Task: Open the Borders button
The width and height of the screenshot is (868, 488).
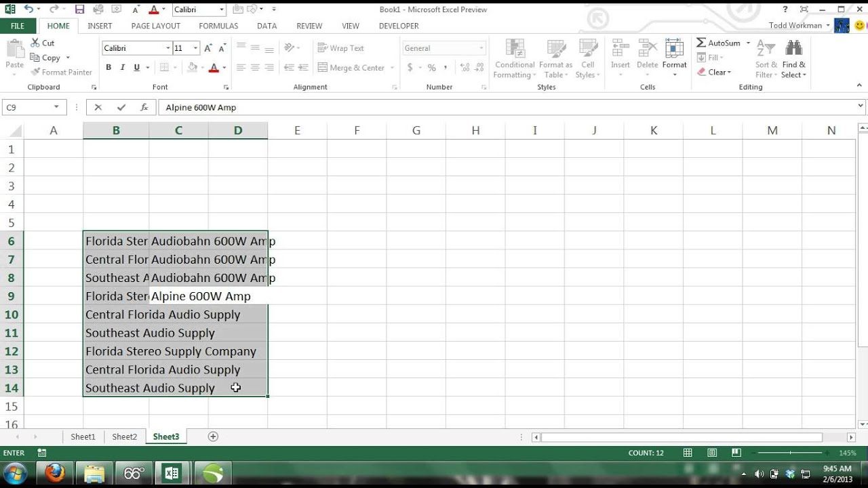Action: pos(163,68)
